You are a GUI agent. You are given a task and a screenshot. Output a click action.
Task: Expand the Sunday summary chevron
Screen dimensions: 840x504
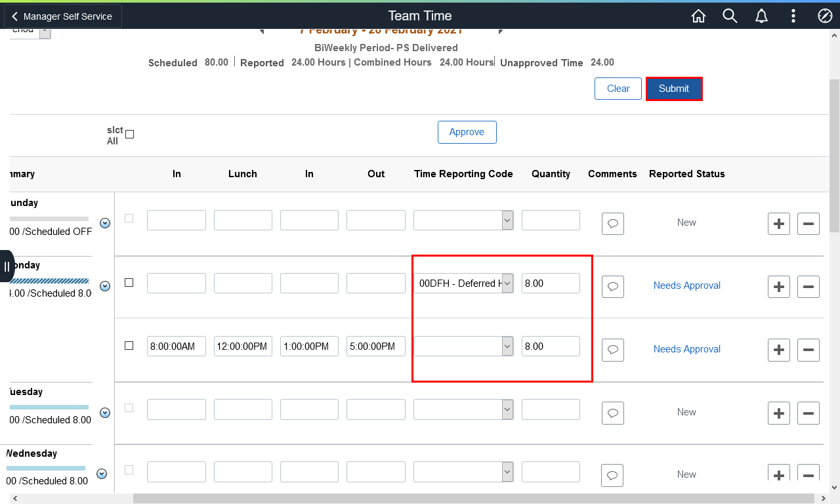click(104, 223)
